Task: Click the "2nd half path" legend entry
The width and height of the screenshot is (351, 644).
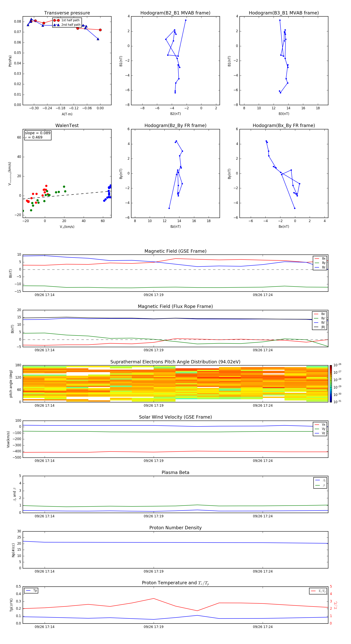Action: pyautogui.click(x=67, y=25)
